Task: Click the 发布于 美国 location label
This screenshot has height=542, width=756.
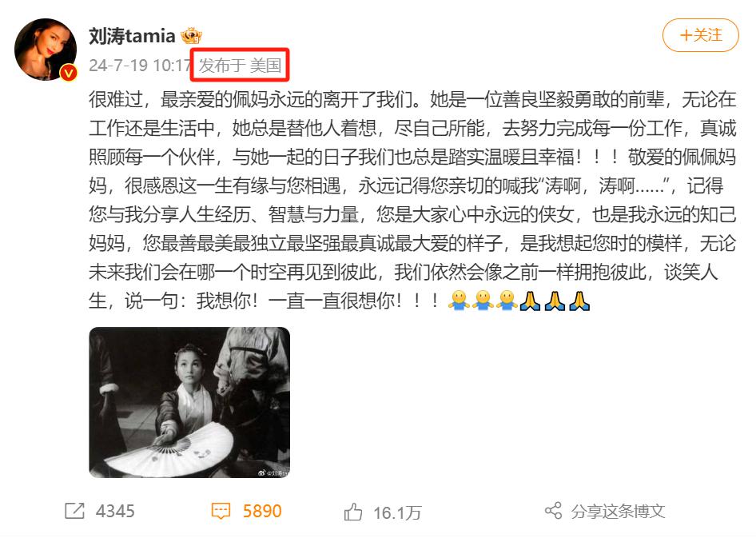Action: pos(240,65)
